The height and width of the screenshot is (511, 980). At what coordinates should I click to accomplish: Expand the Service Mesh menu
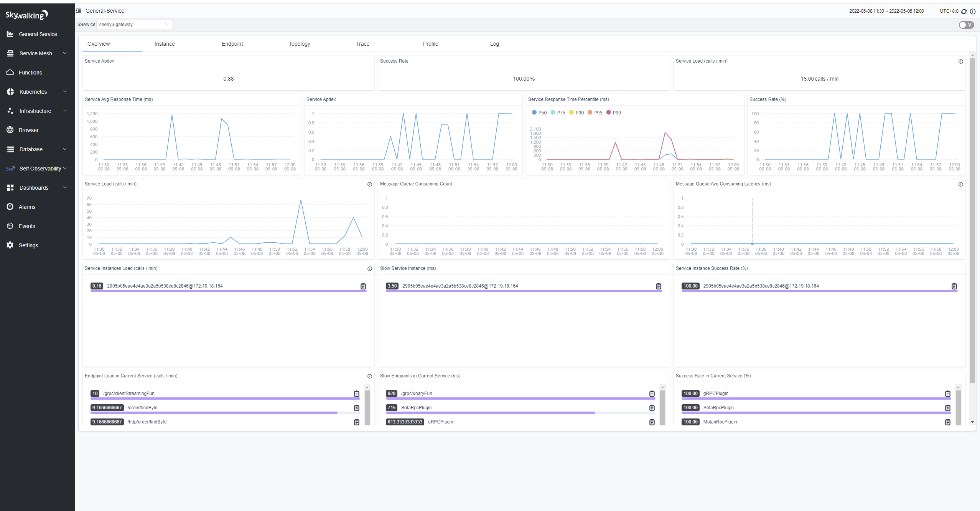[x=36, y=53]
